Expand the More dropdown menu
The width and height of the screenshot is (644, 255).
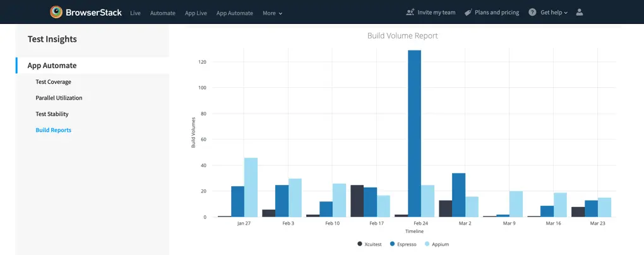[x=272, y=13]
